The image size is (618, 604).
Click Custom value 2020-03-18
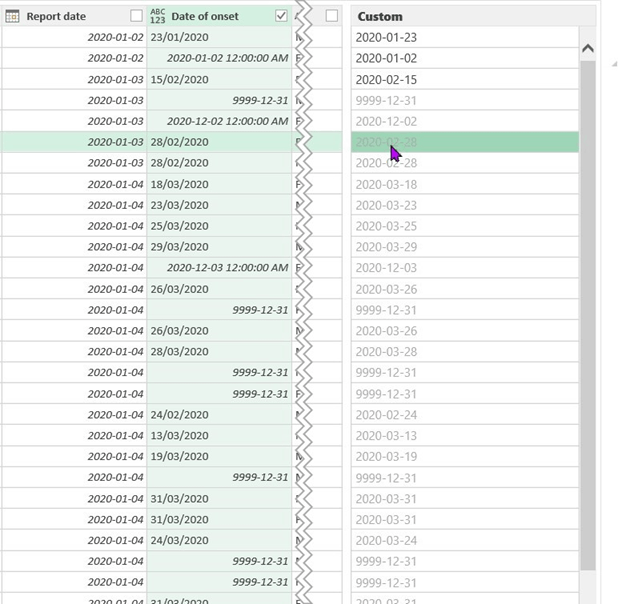click(465, 185)
